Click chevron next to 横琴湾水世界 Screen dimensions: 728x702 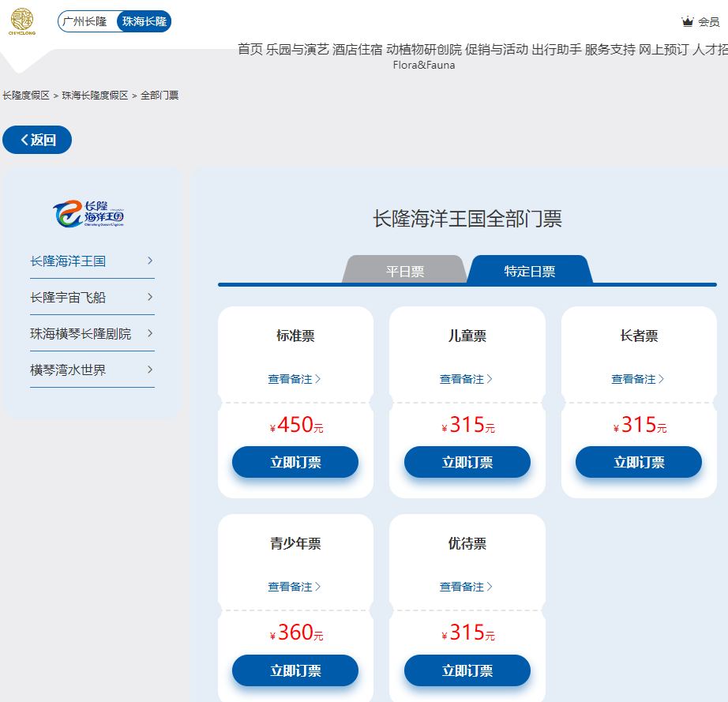click(150, 369)
